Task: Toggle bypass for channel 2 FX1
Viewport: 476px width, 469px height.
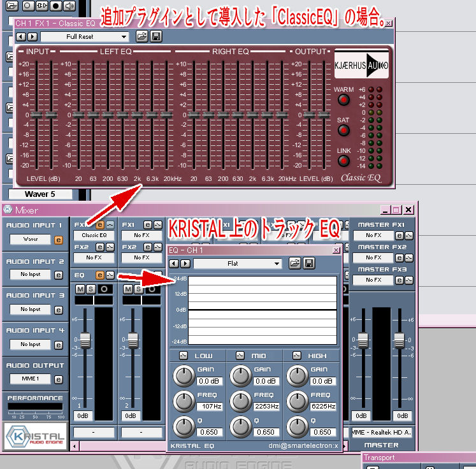Action: coord(158,225)
